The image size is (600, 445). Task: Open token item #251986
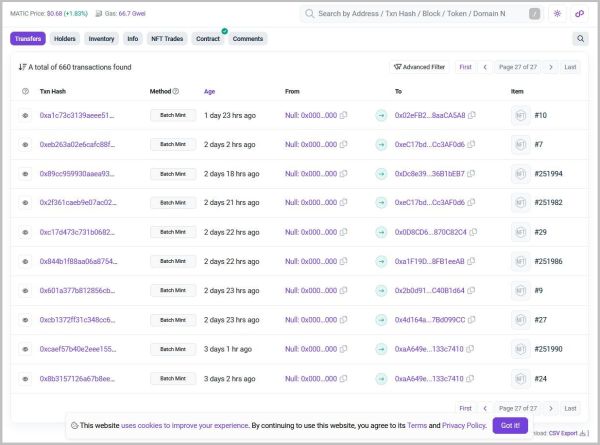click(x=548, y=261)
